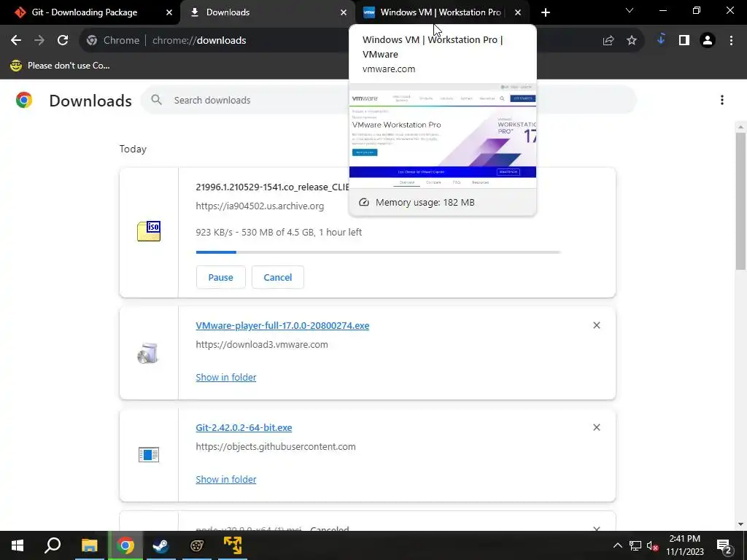The height and width of the screenshot is (560, 747).
Task: Click the ISO download progress bar
Action: pyautogui.click(x=379, y=252)
